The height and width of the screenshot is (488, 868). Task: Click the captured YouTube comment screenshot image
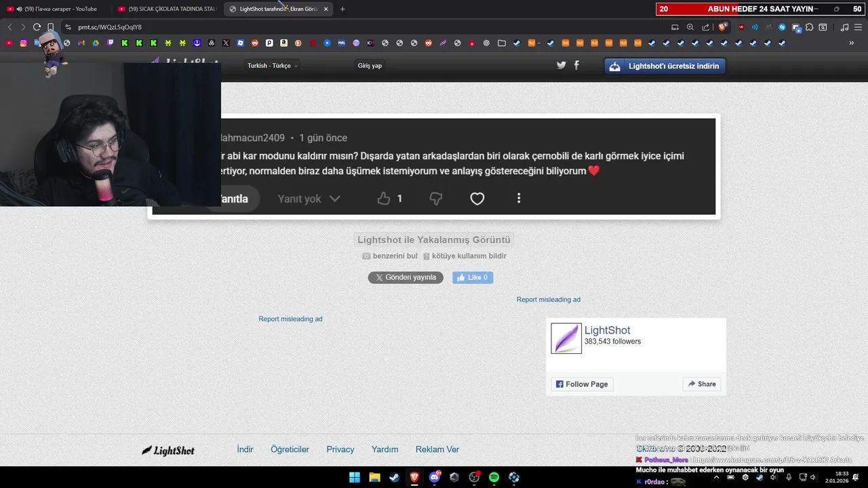coord(434,167)
